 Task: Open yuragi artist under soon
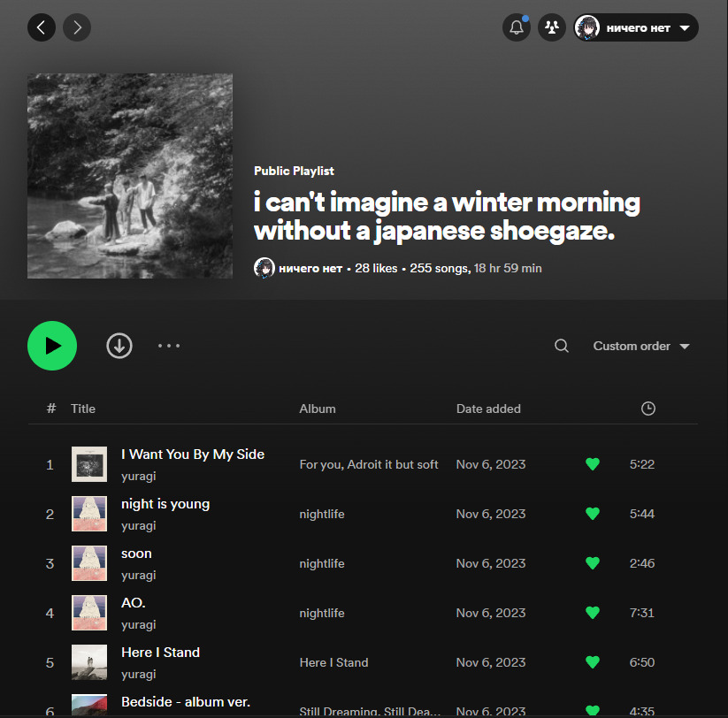coord(138,576)
